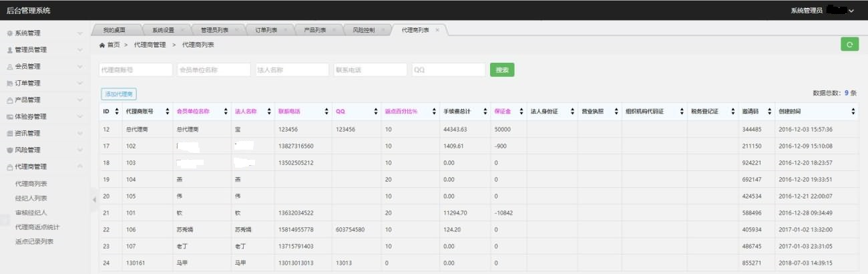868x274 pixels.
Task: Open 代理商列表 in the sidebar submenu
Action: click(31, 183)
